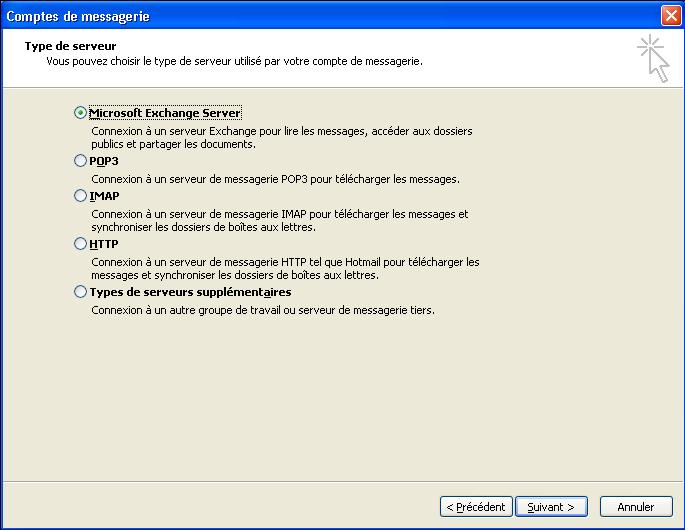Close the Comptes de messagerie dialog
The width and height of the screenshot is (685, 530).
click(671, 16)
